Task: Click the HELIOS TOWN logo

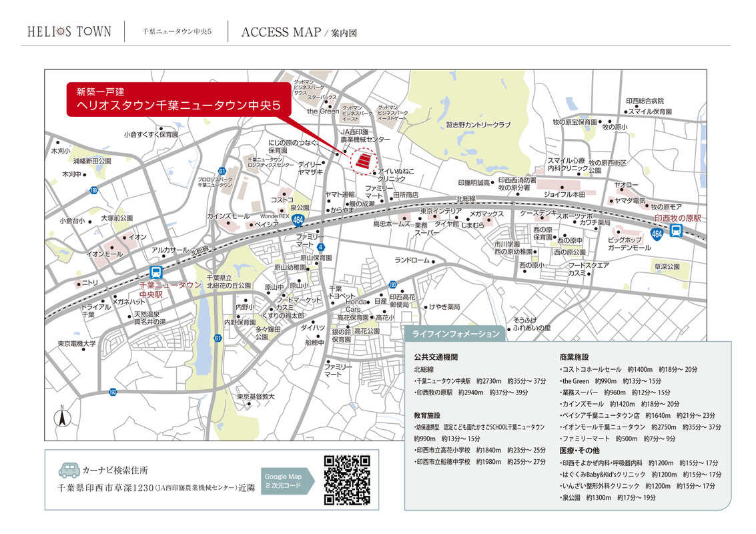Action: (69, 31)
